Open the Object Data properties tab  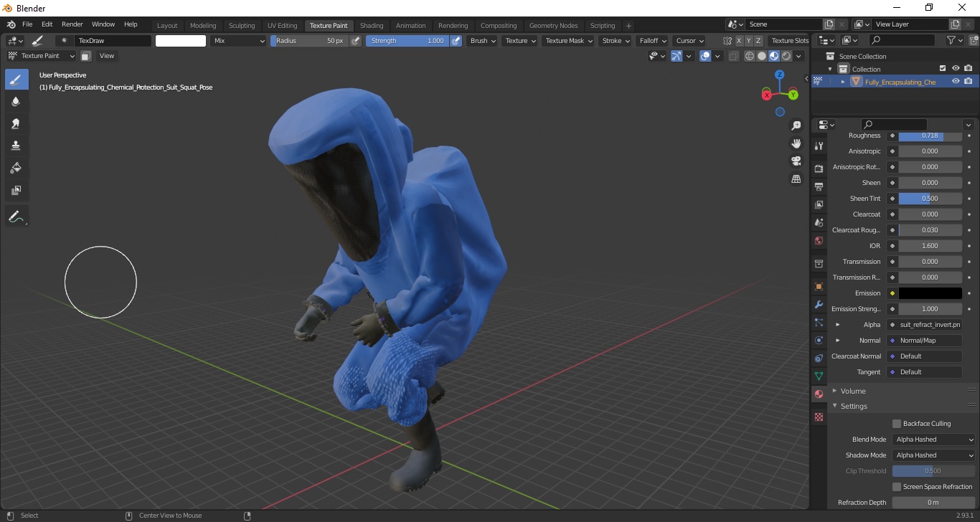[x=819, y=376]
